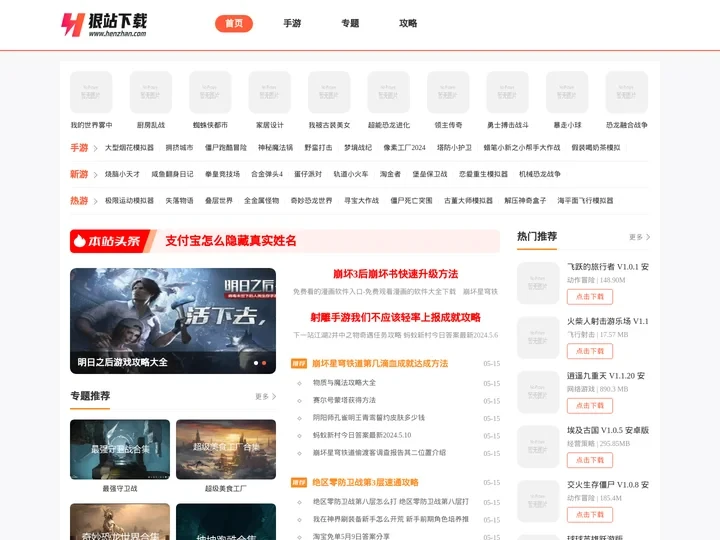The image size is (720, 540).
Task: Open 我在神界刷装备新手怎么开荒 article
Action: tap(391, 519)
